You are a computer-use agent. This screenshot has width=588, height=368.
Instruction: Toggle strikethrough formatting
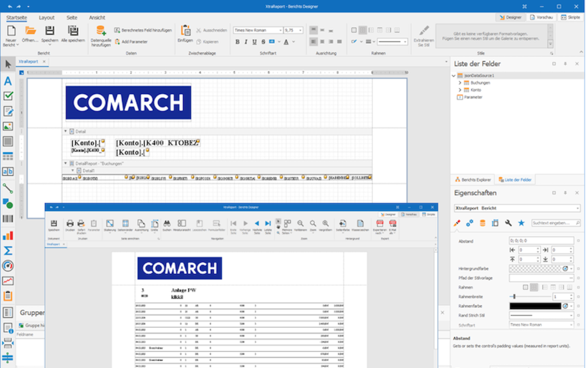tap(263, 42)
